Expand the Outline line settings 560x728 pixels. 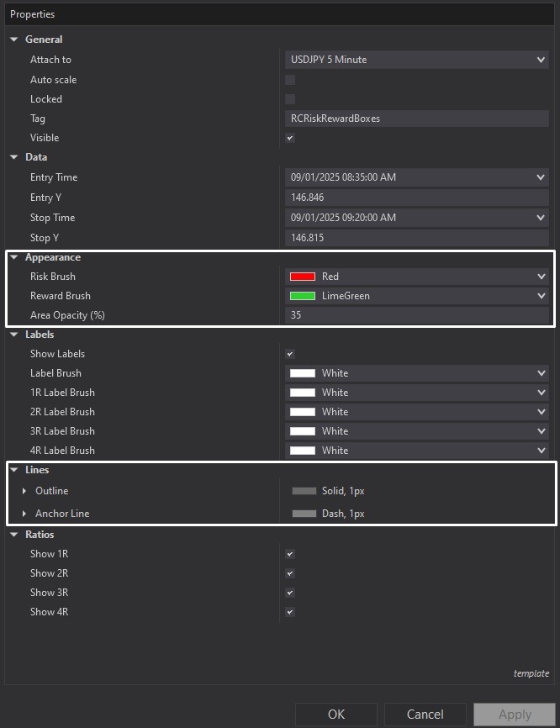(x=23, y=491)
